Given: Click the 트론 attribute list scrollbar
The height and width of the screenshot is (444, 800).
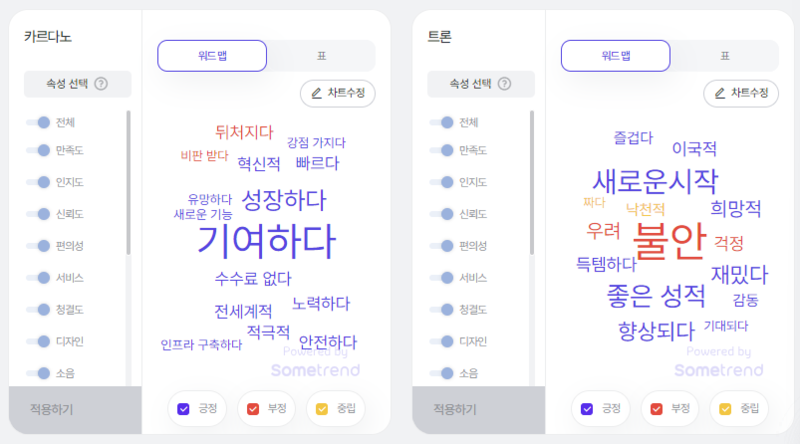Looking at the screenshot, I should coord(532,182).
